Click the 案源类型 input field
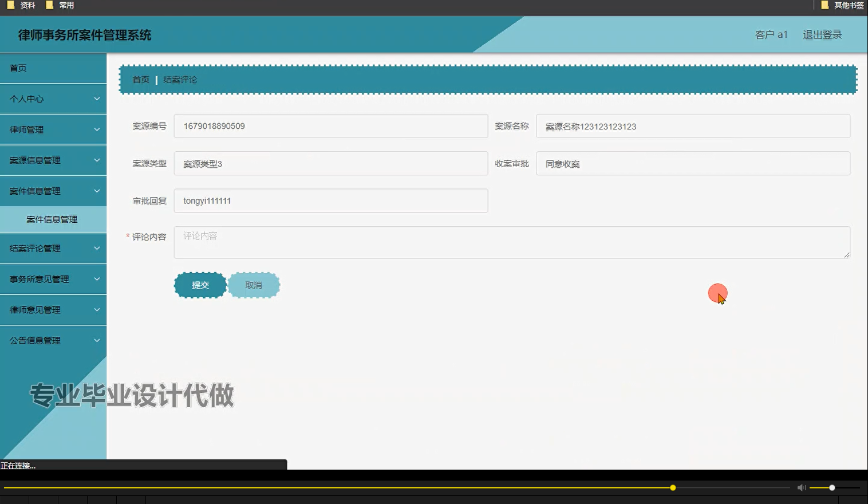This screenshot has width=868, height=504. pyautogui.click(x=331, y=163)
